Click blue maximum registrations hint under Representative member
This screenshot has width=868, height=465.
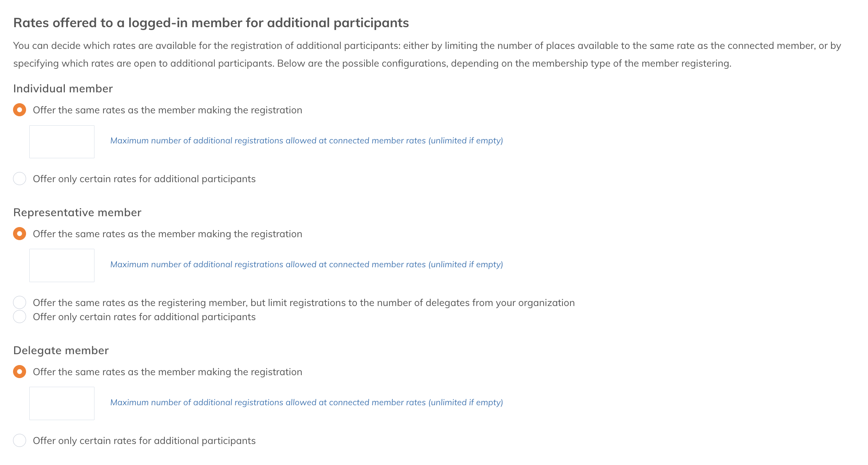[x=307, y=264]
